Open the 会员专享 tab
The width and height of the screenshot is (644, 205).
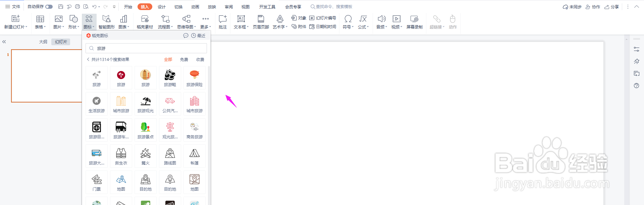pos(293,7)
